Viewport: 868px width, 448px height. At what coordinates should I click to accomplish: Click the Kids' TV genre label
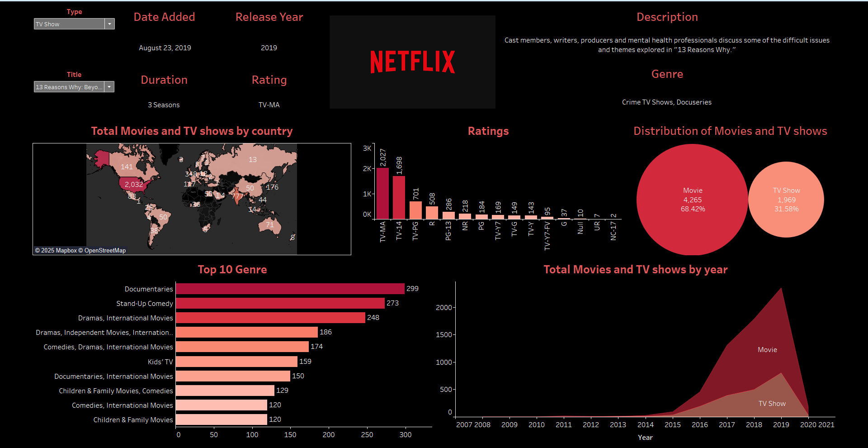point(160,362)
